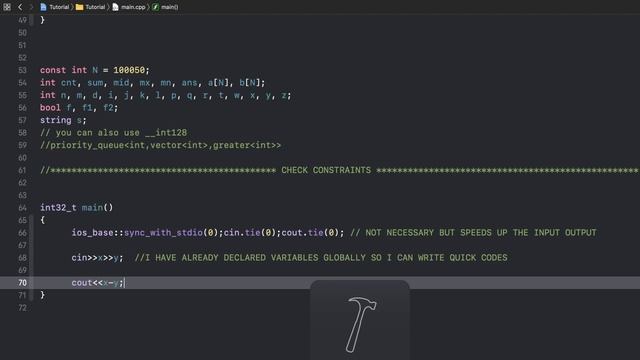Viewport: 640px width, 360px height.
Task: Click the 'CHECK CONSTRAINTS' comment text
Action: coord(326,170)
